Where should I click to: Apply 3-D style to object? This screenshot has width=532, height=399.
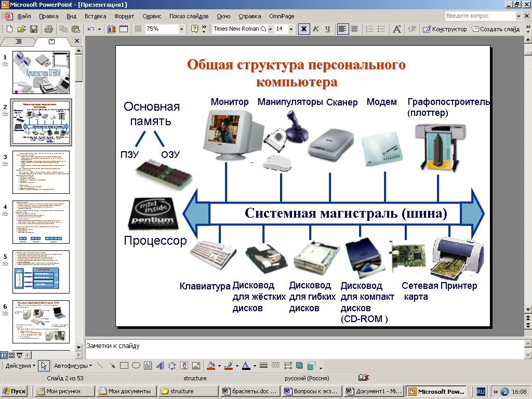click(x=312, y=365)
